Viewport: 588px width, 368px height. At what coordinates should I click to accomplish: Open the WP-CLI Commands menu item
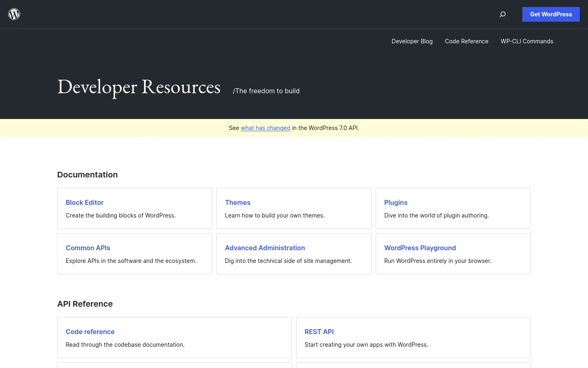[x=527, y=41]
